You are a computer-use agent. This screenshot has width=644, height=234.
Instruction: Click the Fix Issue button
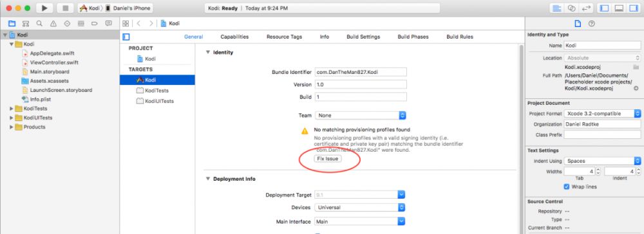(x=327, y=159)
